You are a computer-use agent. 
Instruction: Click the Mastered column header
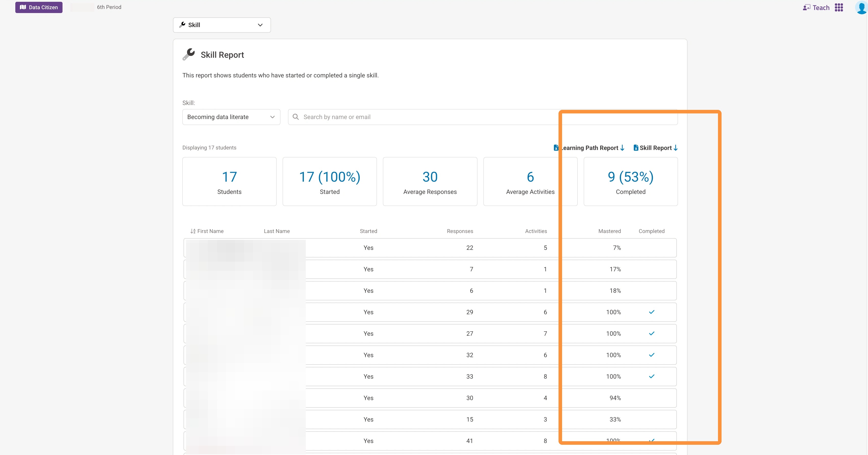(x=609, y=231)
